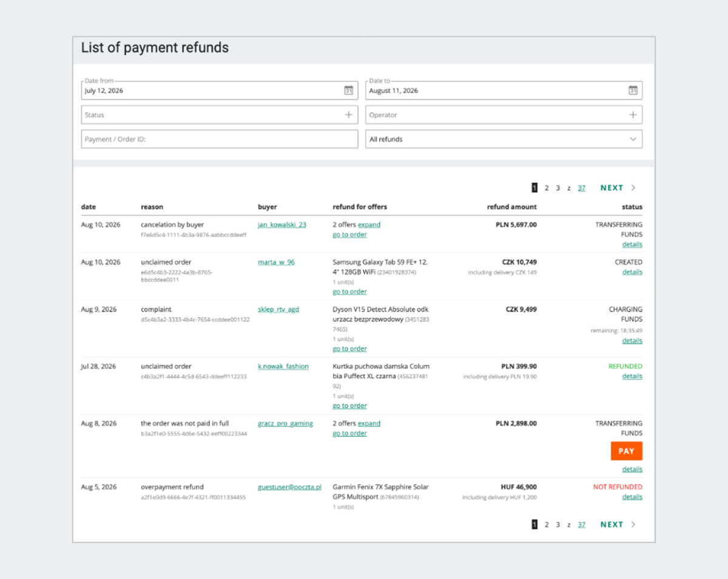Click the refund for offers header
Viewport: 728px width, 579px height.
(360, 207)
